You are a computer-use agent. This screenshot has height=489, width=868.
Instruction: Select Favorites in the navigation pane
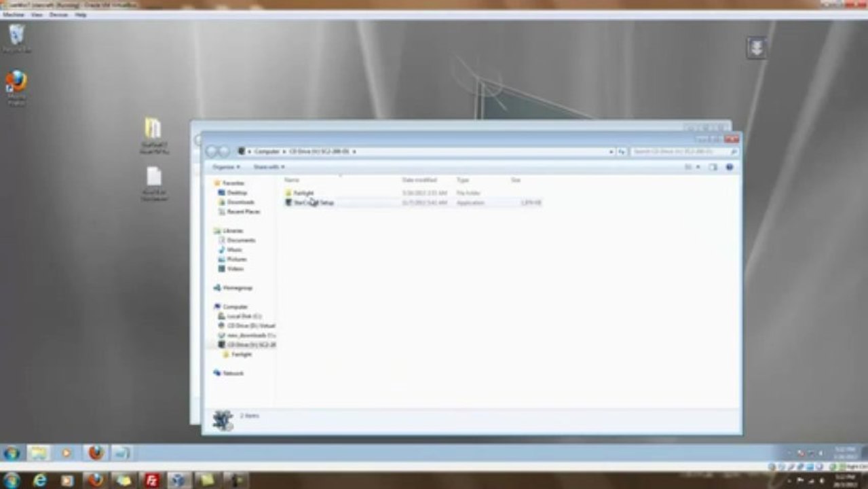(x=229, y=183)
